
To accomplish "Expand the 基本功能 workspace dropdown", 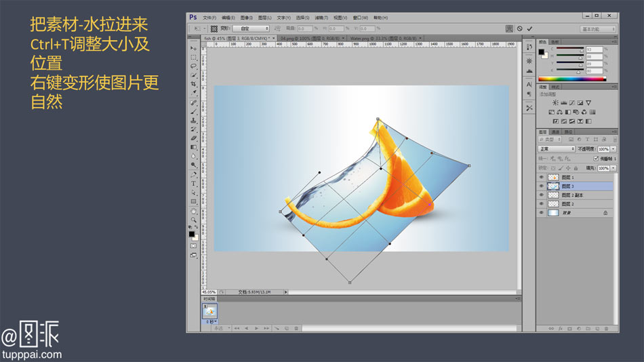I will tap(599, 29).
